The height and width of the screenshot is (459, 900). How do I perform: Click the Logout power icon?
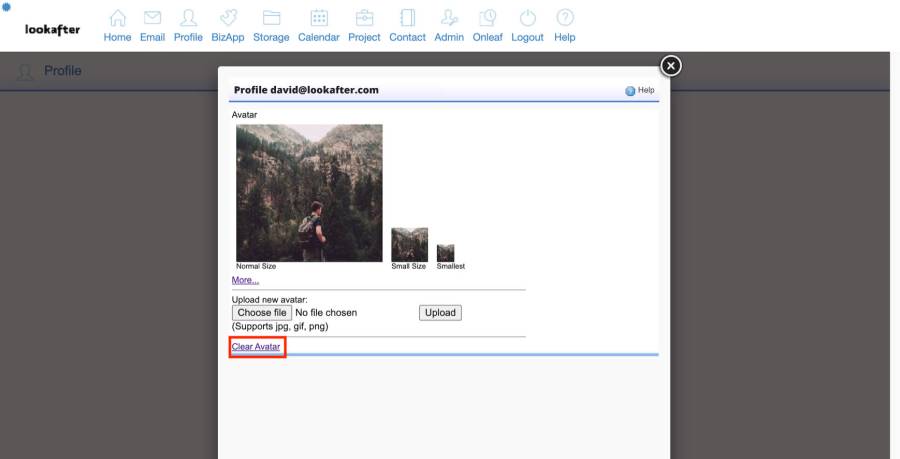[x=527, y=19]
